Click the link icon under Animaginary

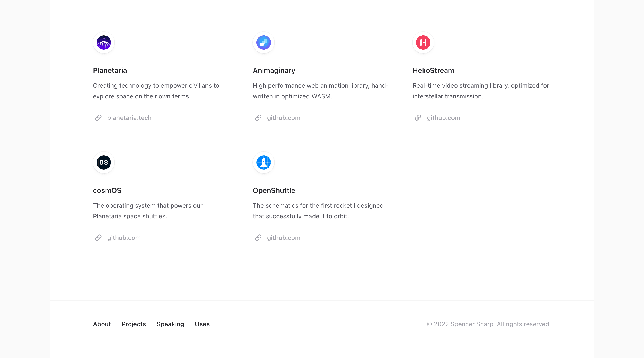coord(258,118)
